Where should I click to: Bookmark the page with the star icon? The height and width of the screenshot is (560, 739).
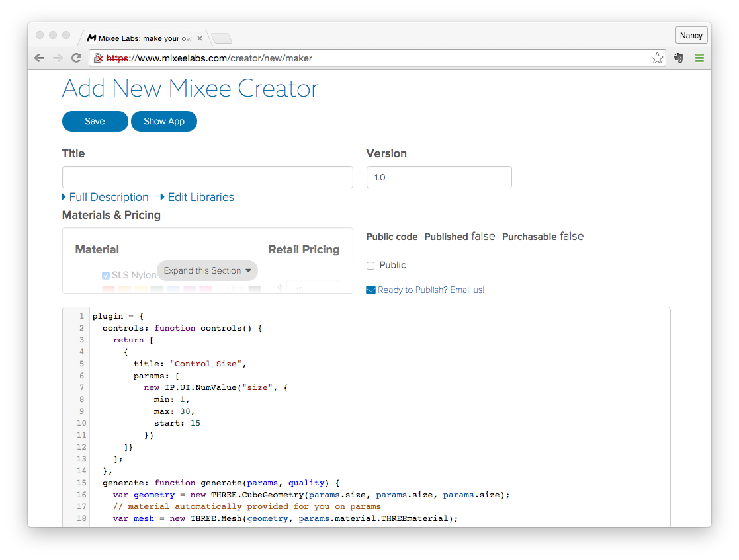pos(657,58)
